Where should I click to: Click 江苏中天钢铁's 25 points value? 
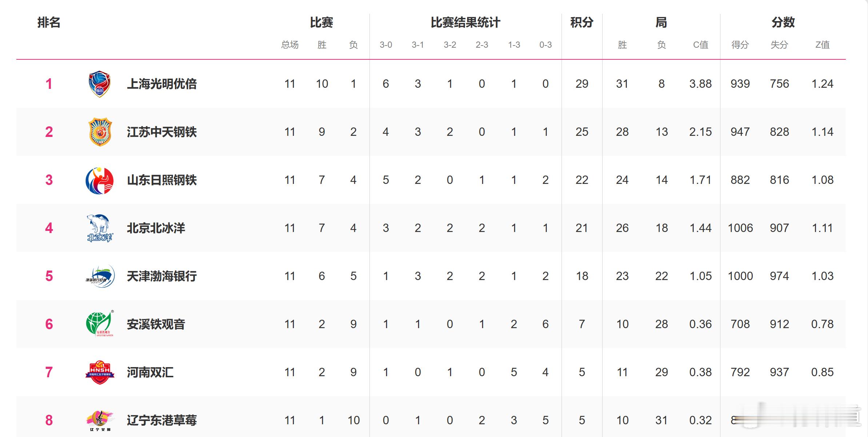582,132
